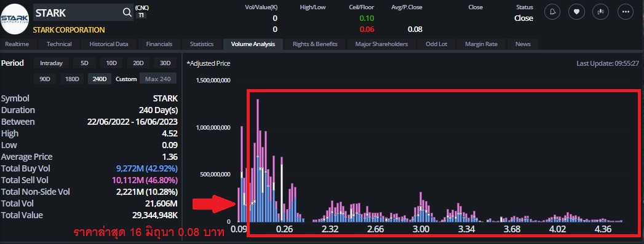Click the 0.26 price label on axis

[x=285, y=229]
